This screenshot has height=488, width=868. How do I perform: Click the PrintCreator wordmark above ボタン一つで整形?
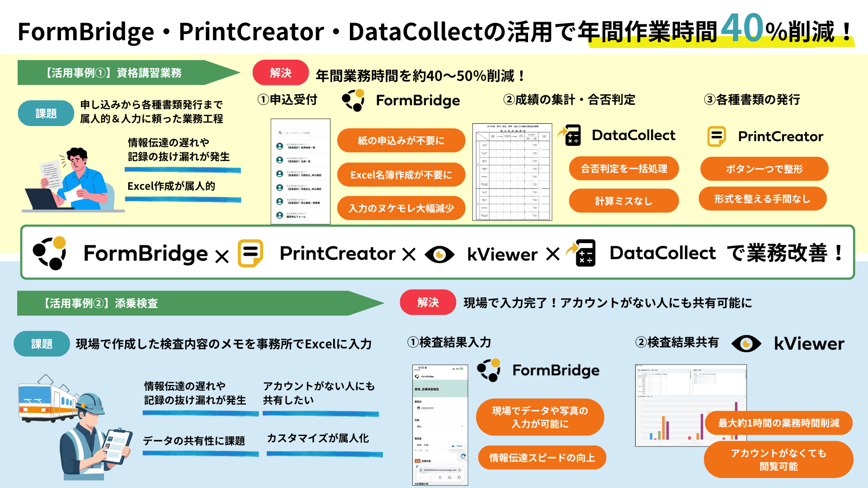point(781,136)
